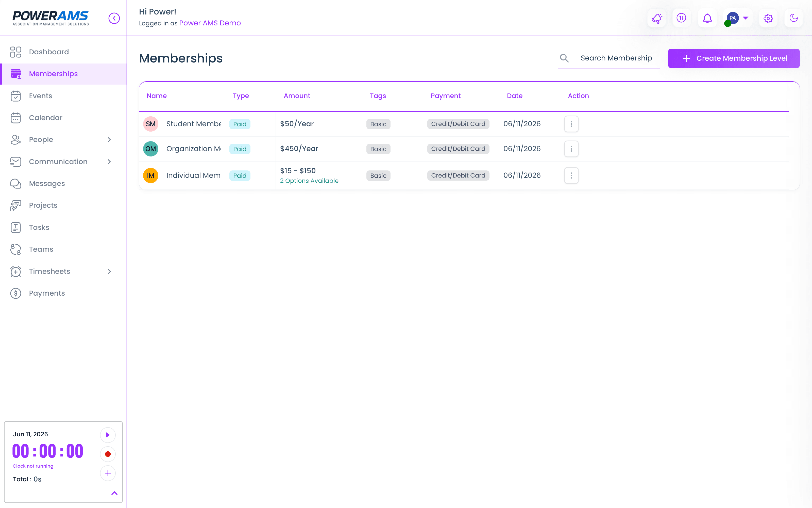Open actions menu for Student Membership

point(571,124)
